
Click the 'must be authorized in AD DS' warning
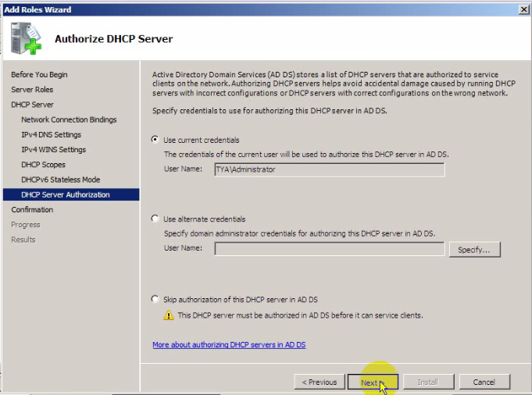(x=300, y=315)
